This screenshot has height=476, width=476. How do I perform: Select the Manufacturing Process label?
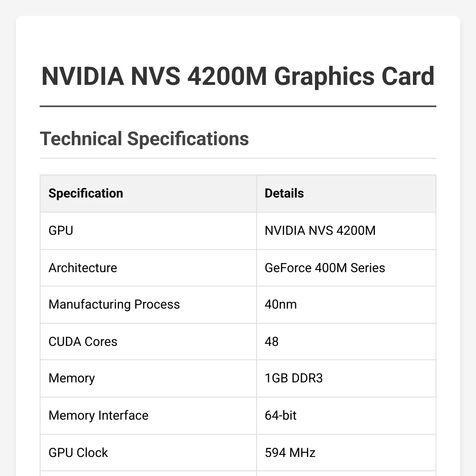click(x=114, y=304)
